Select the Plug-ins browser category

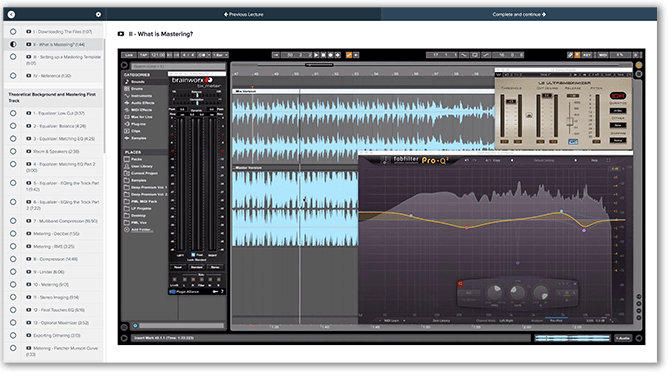point(138,124)
